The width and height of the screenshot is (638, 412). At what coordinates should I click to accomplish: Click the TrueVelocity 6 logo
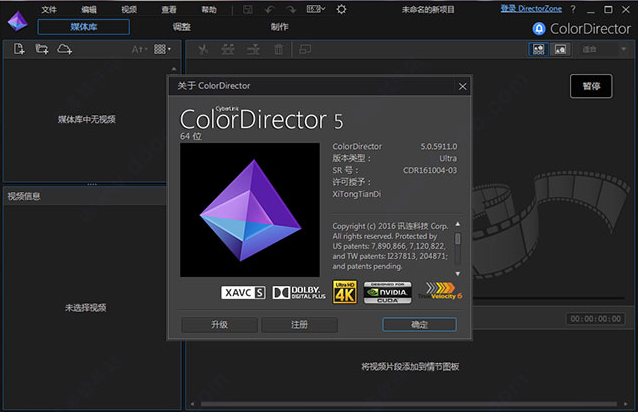(x=441, y=291)
